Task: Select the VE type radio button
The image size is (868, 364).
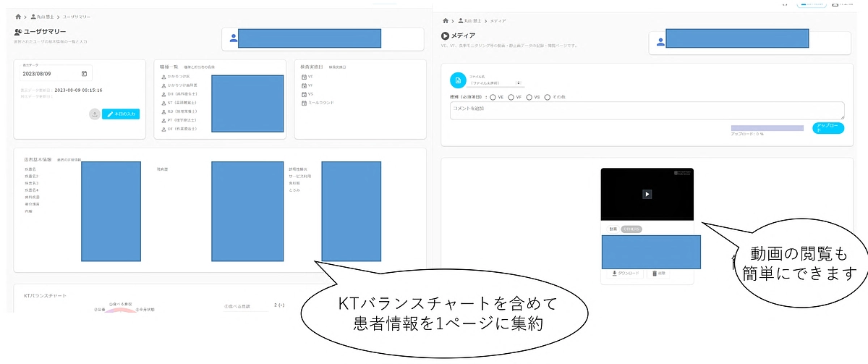Action: point(493,96)
